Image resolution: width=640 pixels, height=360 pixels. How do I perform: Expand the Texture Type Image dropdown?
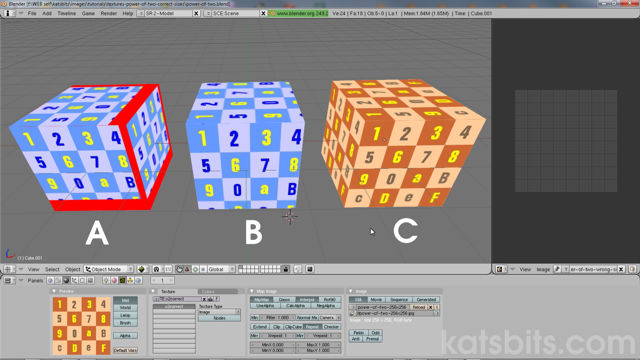[219, 312]
